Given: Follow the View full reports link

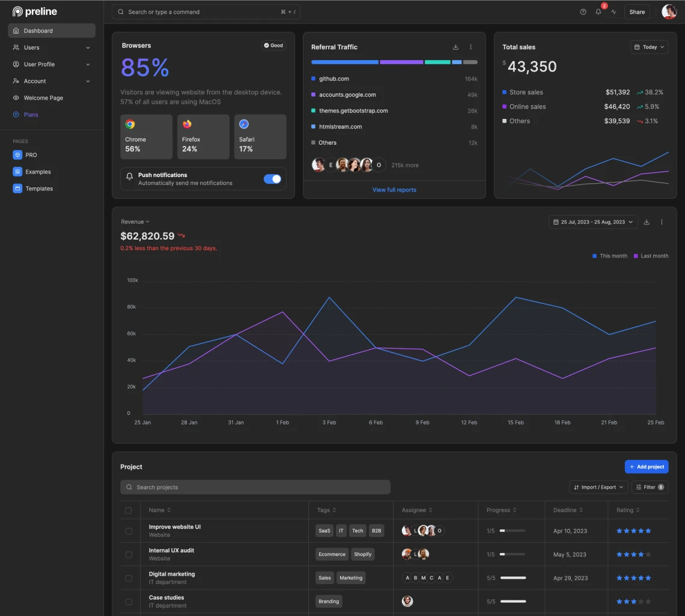Looking at the screenshot, I should [394, 190].
